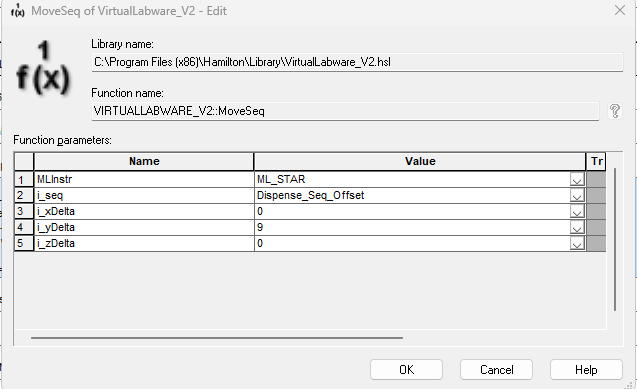Click the ML_STAR value cell
Screen dimensions: 637x389
pos(412,179)
